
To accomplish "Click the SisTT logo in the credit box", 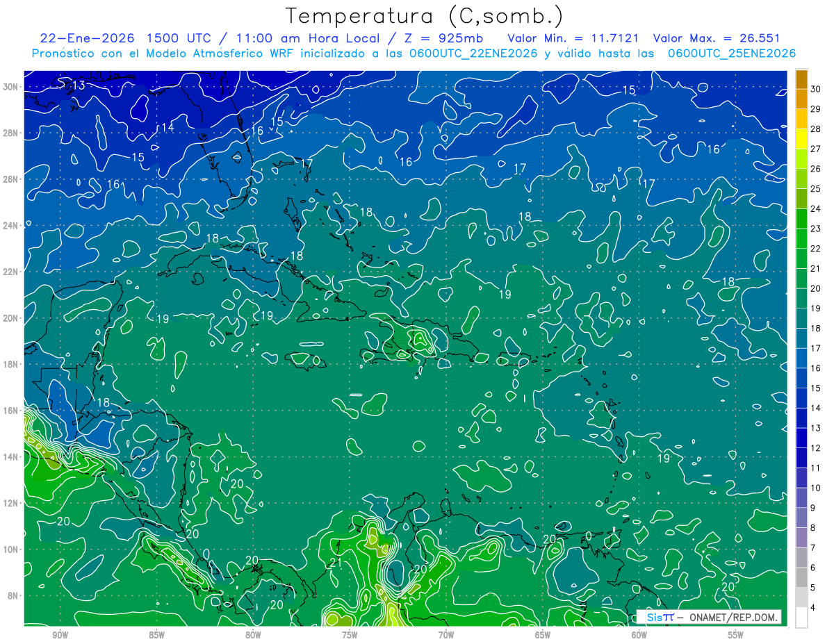I will (660, 617).
